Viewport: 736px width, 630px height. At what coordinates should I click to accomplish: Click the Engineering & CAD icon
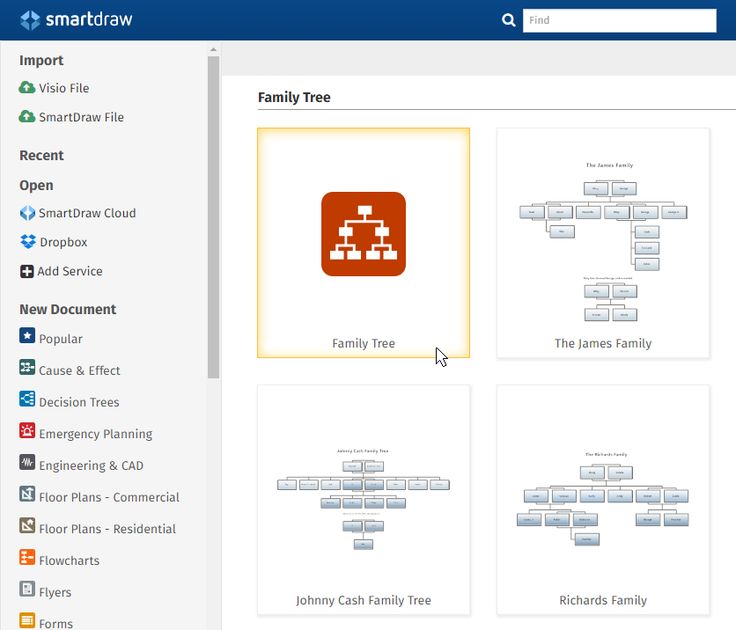[x=27, y=462]
